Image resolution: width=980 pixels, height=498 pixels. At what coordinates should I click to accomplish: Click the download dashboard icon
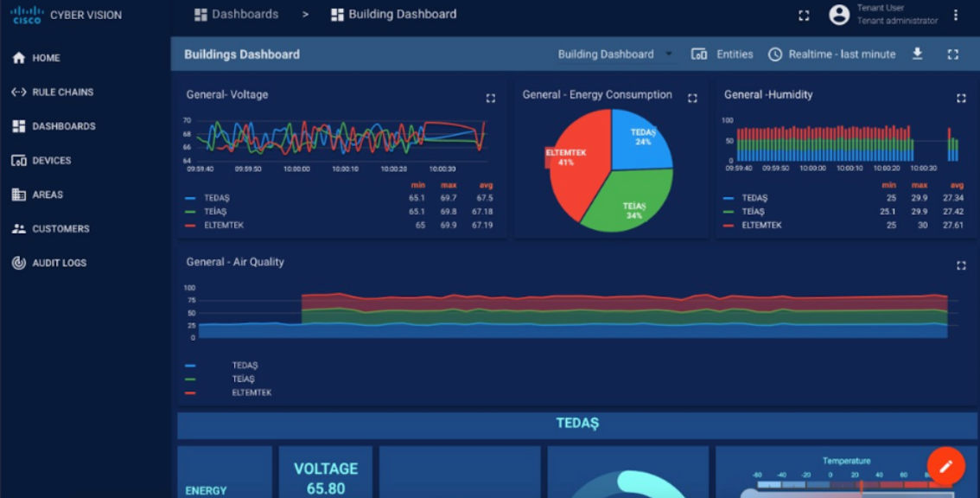917,54
